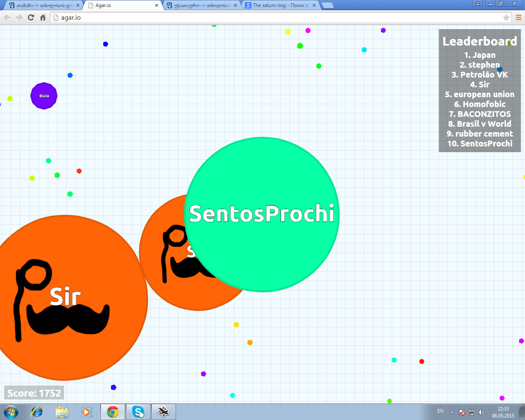The width and height of the screenshot is (525, 420).
Task: Click "9. rubber cement" in the leaderboard
Action: click(480, 134)
